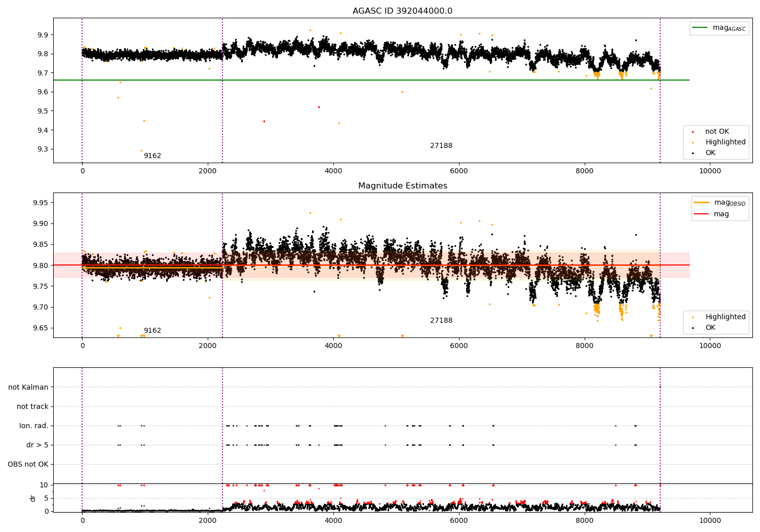Click the '27188' annotation in Magnitude Estimates plot

441,321
